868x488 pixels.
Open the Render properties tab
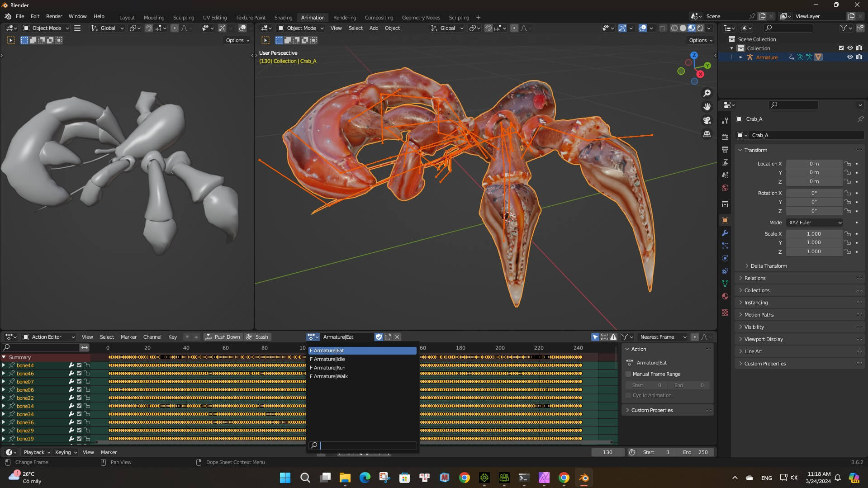725,137
